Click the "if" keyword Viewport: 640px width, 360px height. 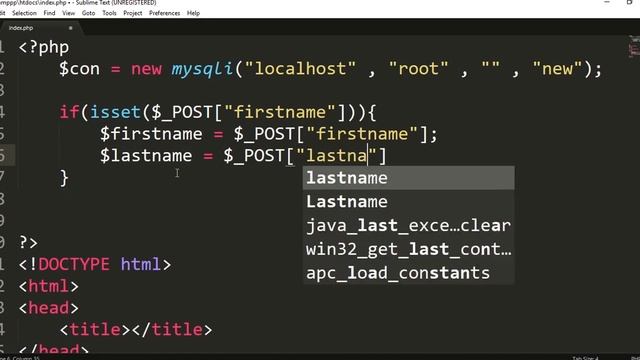69,112
